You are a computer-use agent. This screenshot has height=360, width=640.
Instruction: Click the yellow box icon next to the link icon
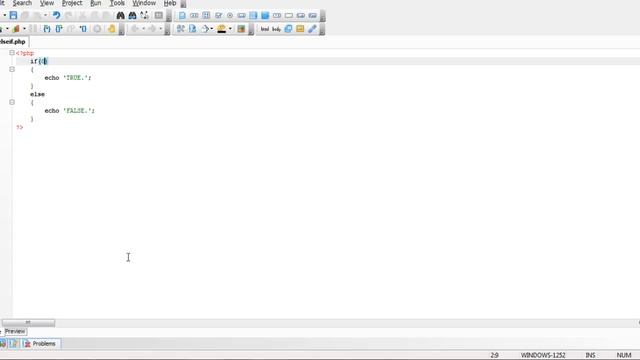(x=300, y=29)
